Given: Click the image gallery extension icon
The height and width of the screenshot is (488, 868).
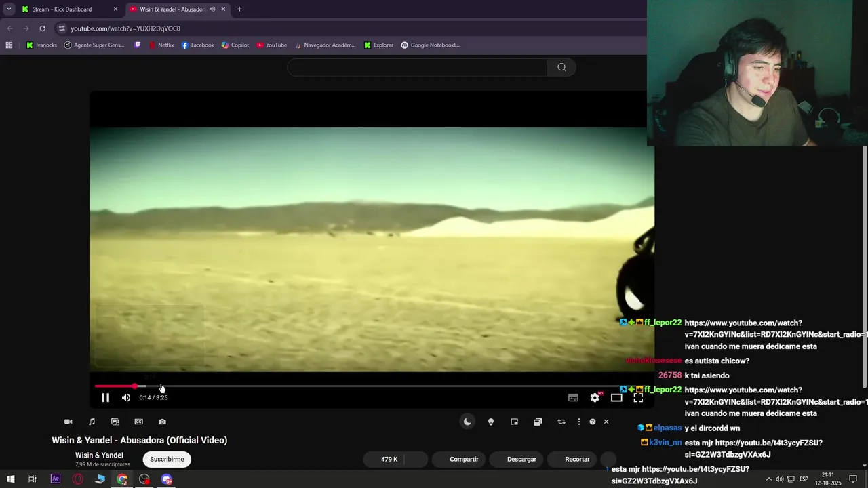Looking at the screenshot, I should (x=115, y=422).
